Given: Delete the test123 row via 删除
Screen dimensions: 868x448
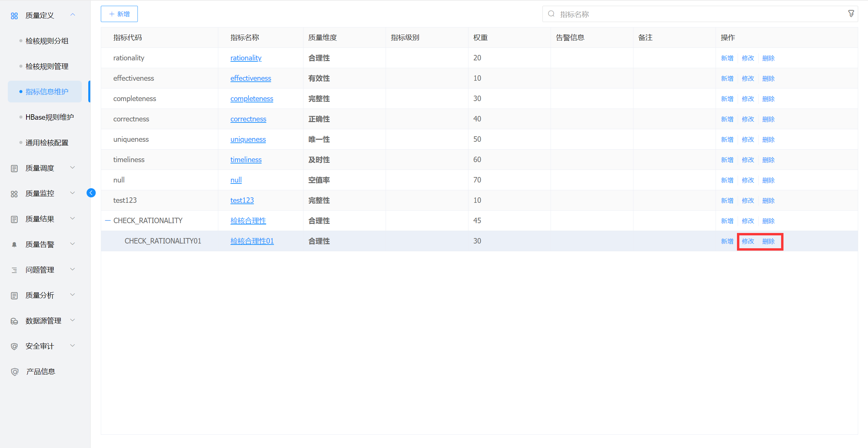Looking at the screenshot, I should [x=768, y=200].
